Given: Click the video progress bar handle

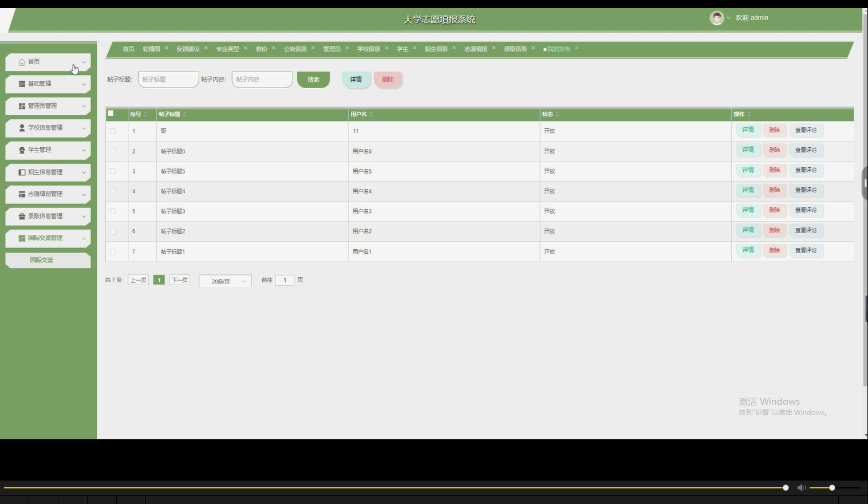Looking at the screenshot, I should [x=786, y=487].
